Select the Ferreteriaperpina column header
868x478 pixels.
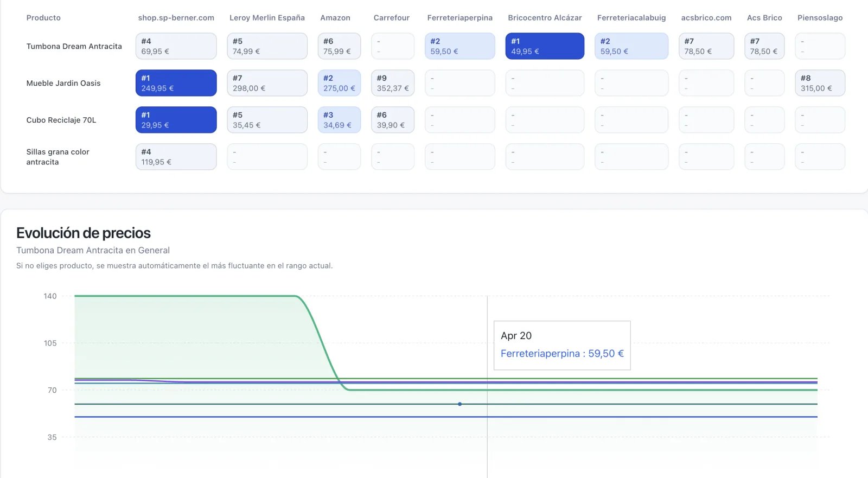click(x=460, y=18)
